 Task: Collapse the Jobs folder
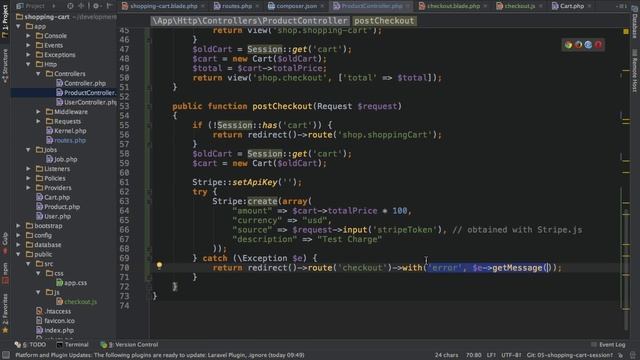[x=28, y=150]
